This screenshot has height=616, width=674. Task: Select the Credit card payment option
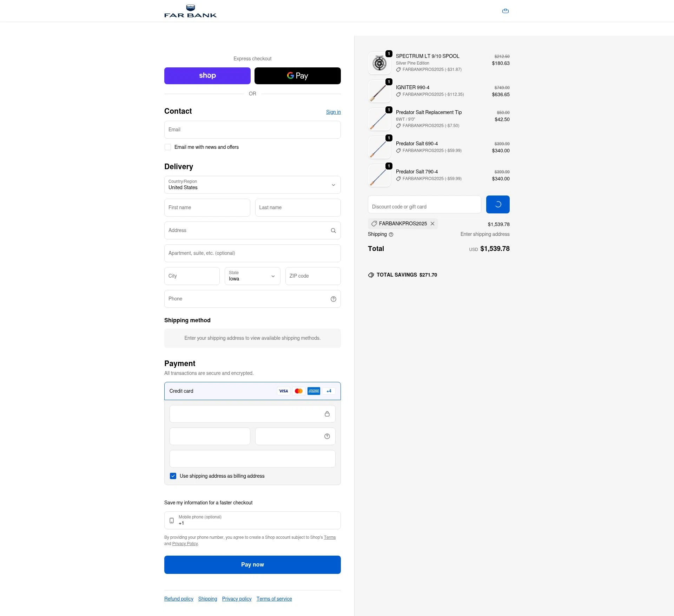click(252, 391)
